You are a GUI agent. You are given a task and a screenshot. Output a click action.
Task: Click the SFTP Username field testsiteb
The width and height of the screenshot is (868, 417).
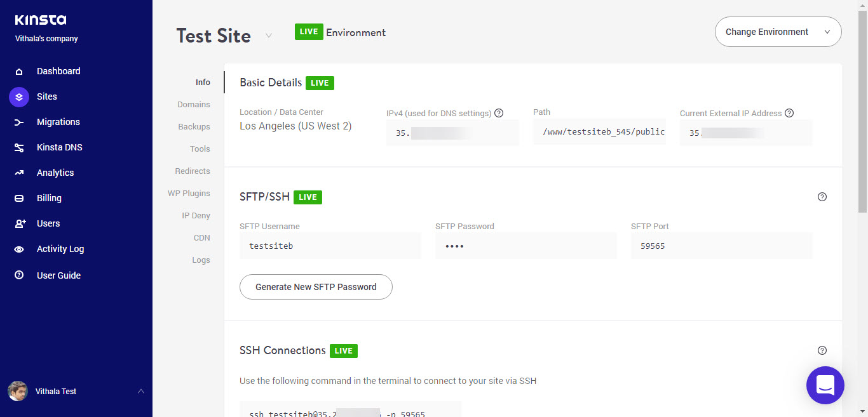(330, 246)
